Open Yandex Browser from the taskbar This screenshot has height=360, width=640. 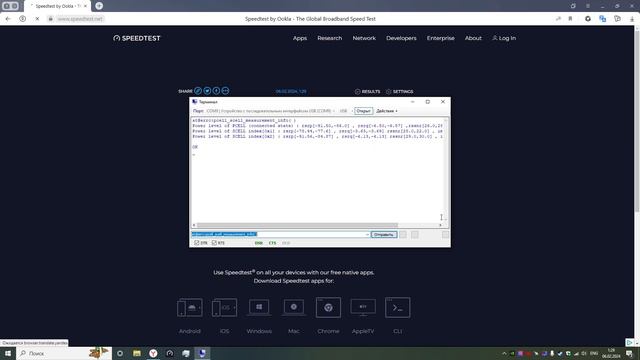(153, 353)
